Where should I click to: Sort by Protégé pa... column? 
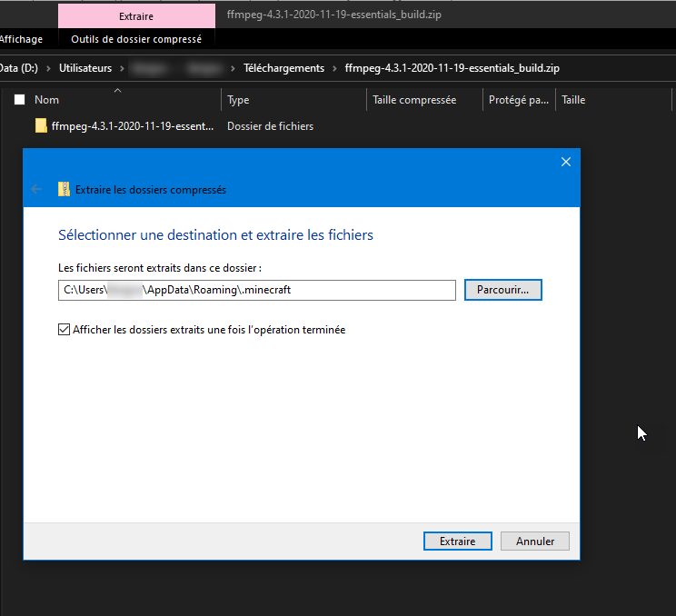click(x=519, y=100)
